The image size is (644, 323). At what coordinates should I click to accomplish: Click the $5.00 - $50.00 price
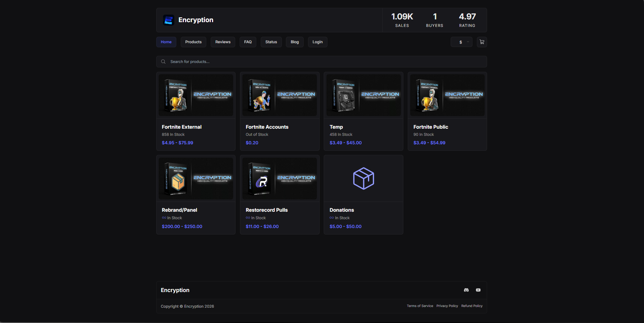click(345, 226)
